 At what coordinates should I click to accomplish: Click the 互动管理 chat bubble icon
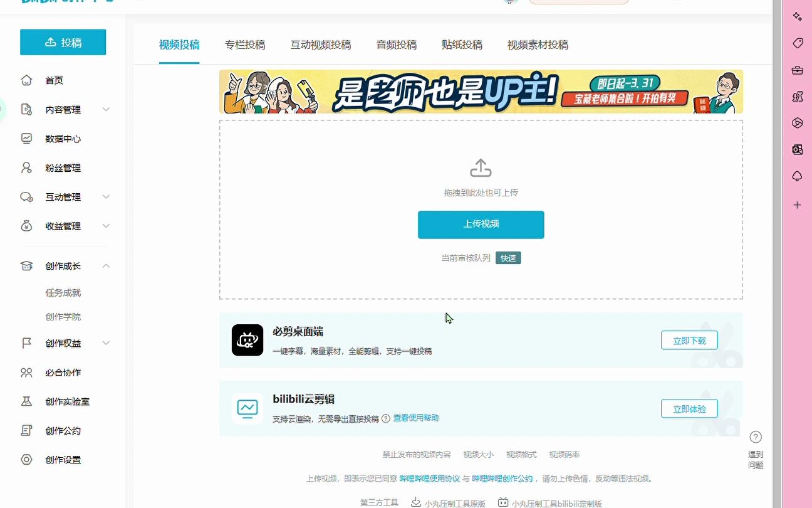[x=26, y=197]
